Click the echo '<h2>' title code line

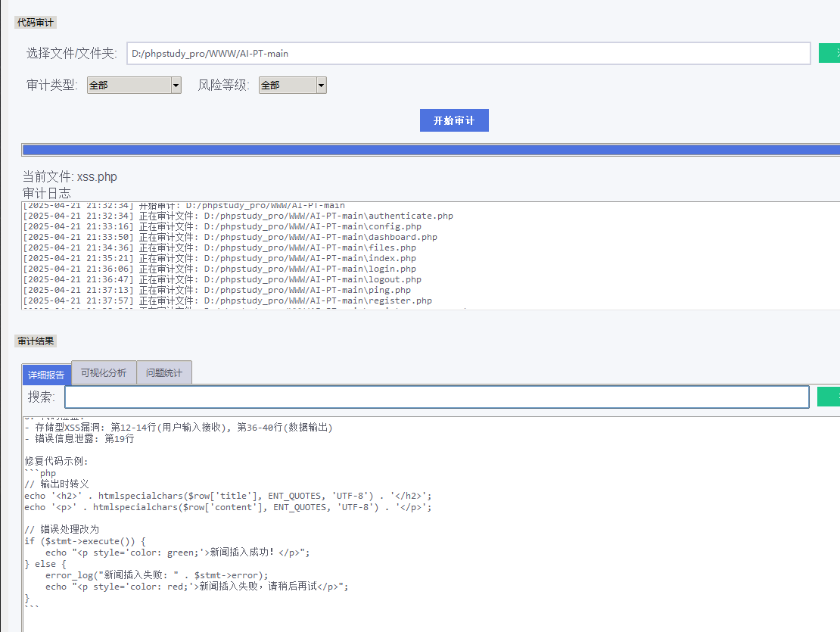pos(228,496)
